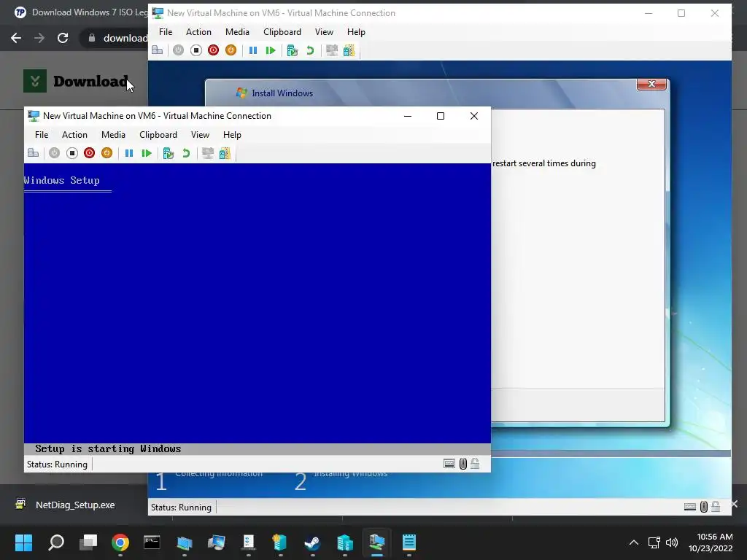Viewport: 747px width, 560px height.
Task: Click orange Save state icon in front VM toolbar
Action: coord(107,153)
